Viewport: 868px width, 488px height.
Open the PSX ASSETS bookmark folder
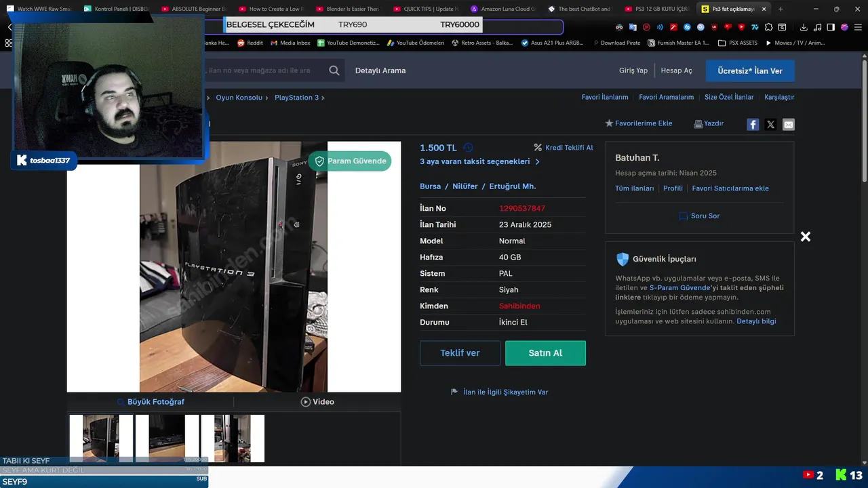738,43
